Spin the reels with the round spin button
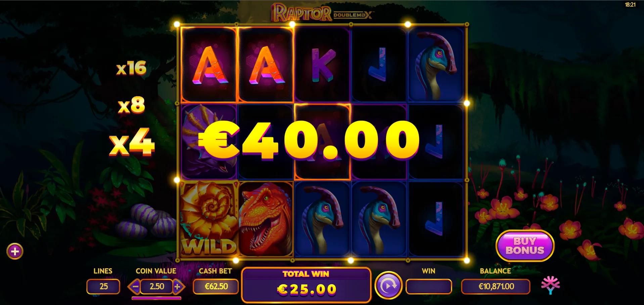644x305 pixels. pyautogui.click(x=388, y=286)
